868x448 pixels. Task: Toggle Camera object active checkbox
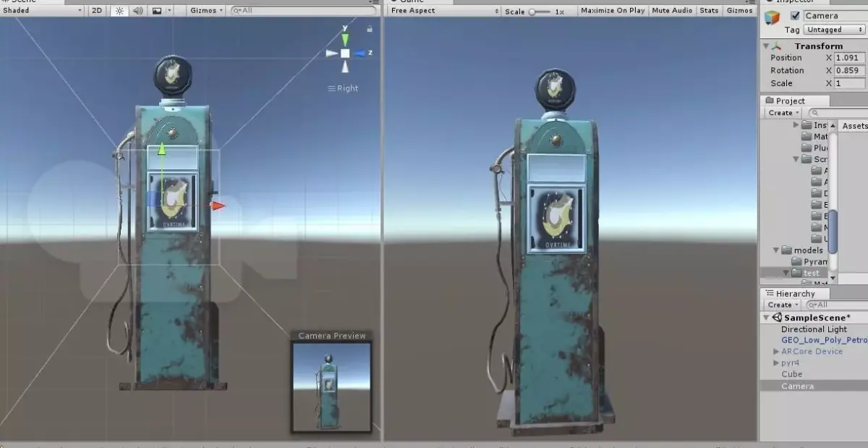pos(795,16)
